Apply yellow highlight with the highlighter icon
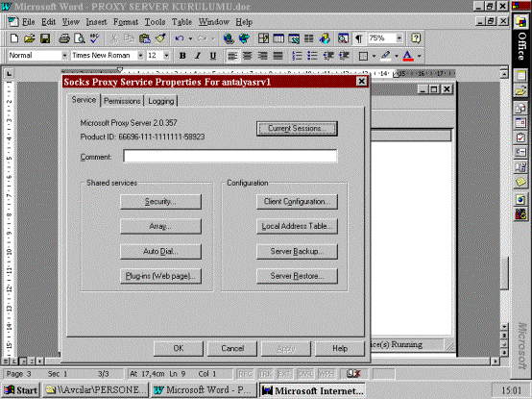The height and width of the screenshot is (399, 532). coord(386,56)
